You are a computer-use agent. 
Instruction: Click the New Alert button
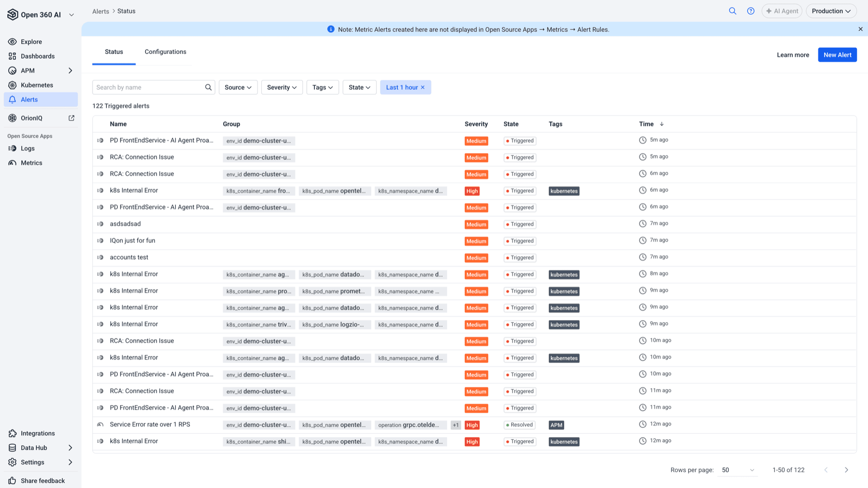[x=837, y=55]
